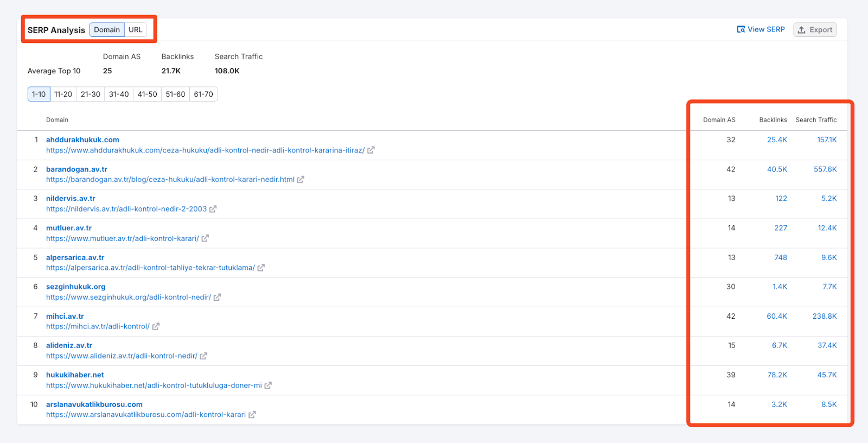Click the 157.1K search traffic value
Viewport: 868px width, 443px height.
click(x=827, y=140)
